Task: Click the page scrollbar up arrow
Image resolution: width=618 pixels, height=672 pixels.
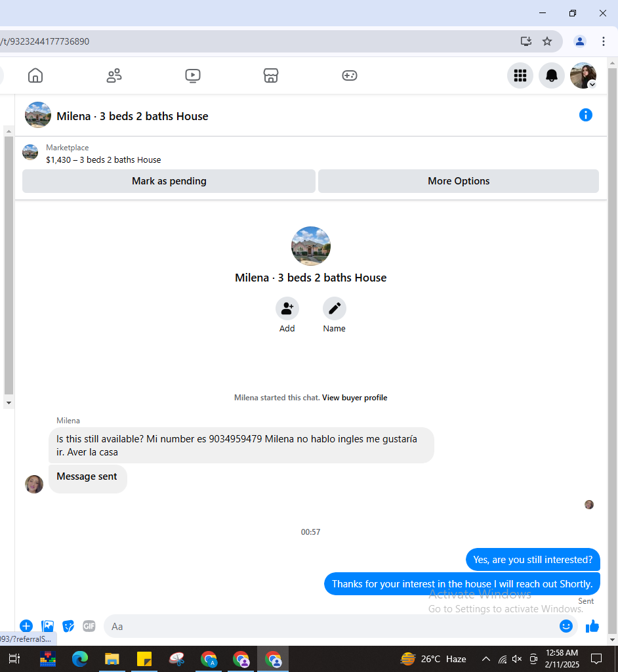Action: 613,64
